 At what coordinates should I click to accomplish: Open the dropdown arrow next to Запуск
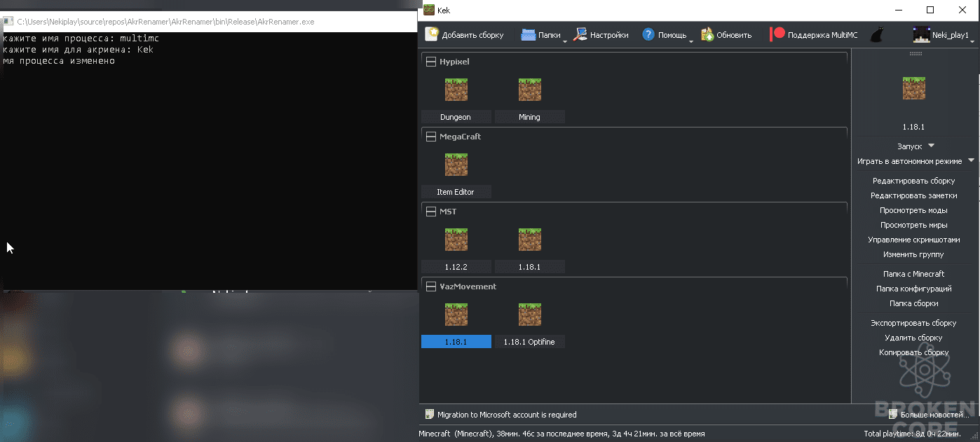click(931, 146)
